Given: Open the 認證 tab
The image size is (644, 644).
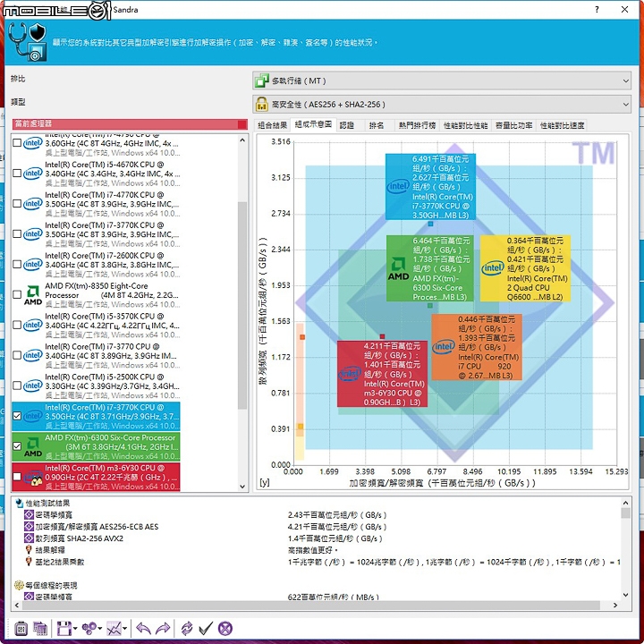Looking at the screenshot, I should [347, 125].
